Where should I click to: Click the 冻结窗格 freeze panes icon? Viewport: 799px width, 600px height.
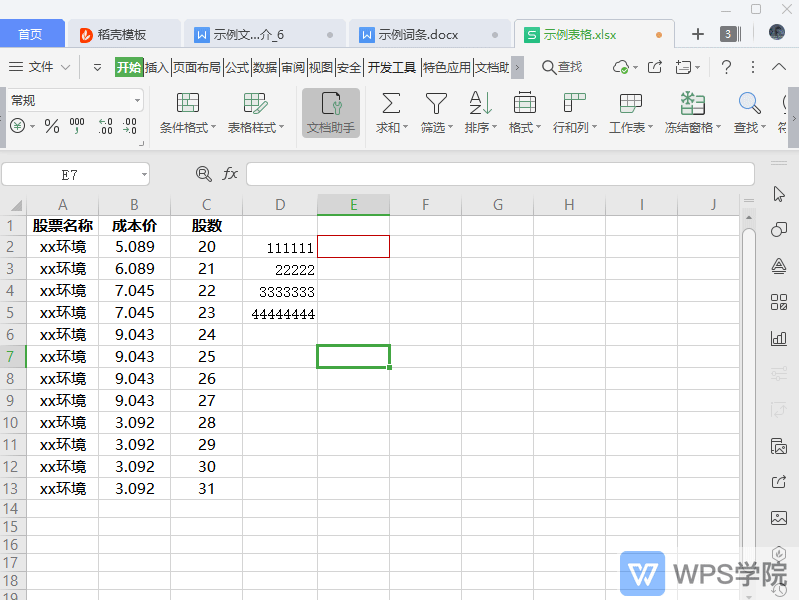coord(692,103)
